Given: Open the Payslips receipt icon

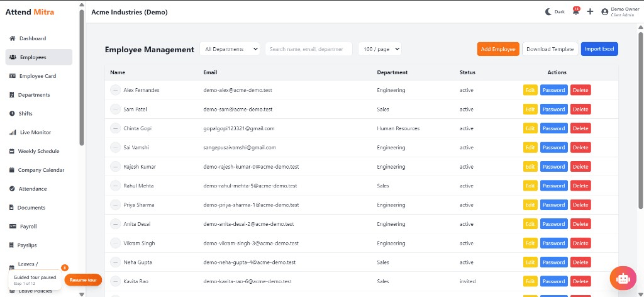Looking at the screenshot, I should [x=11, y=245].
